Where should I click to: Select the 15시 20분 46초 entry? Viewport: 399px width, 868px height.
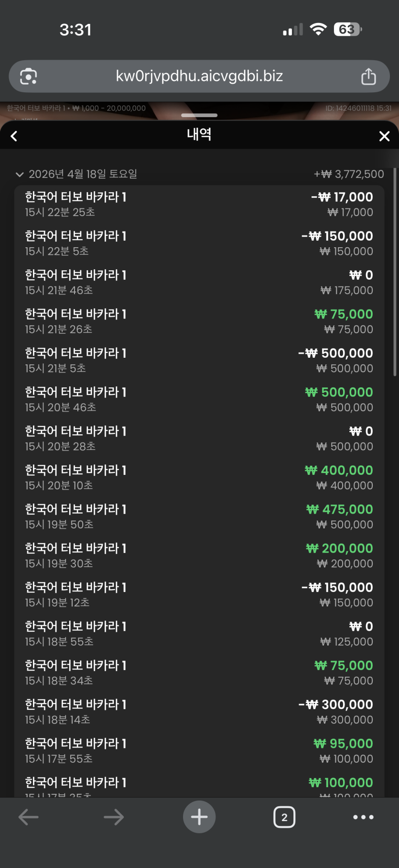click(199, 399)
